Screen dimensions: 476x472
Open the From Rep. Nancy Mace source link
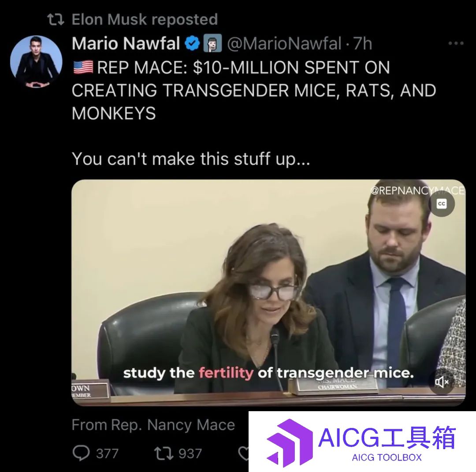pos(153,425)
